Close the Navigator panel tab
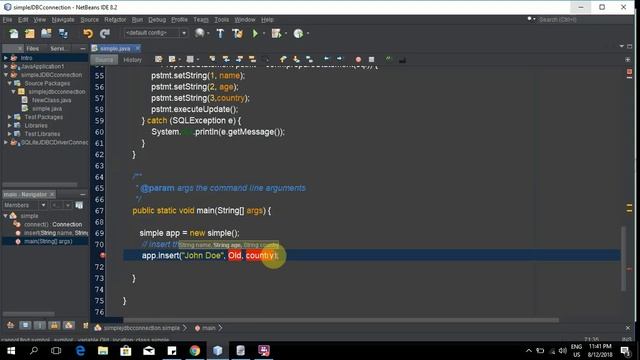This screenshot has height=360, width=640. 52,194
